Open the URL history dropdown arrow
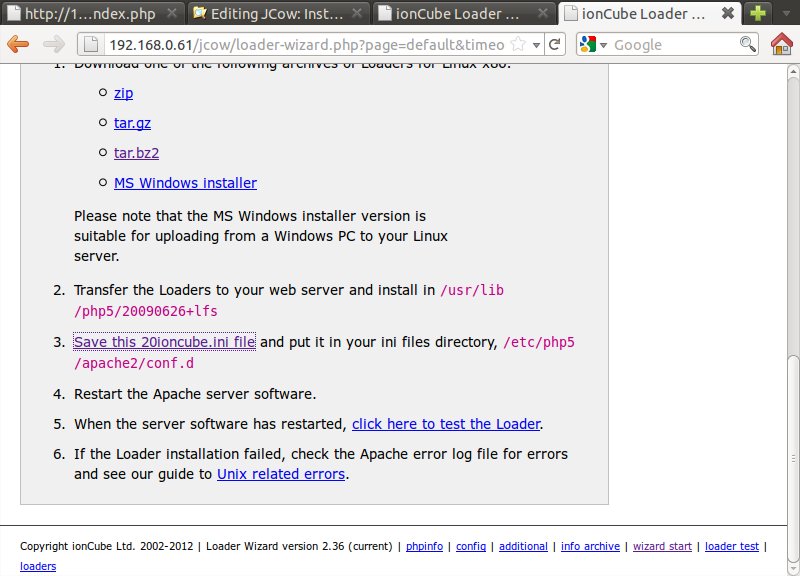 pos(536,45)
